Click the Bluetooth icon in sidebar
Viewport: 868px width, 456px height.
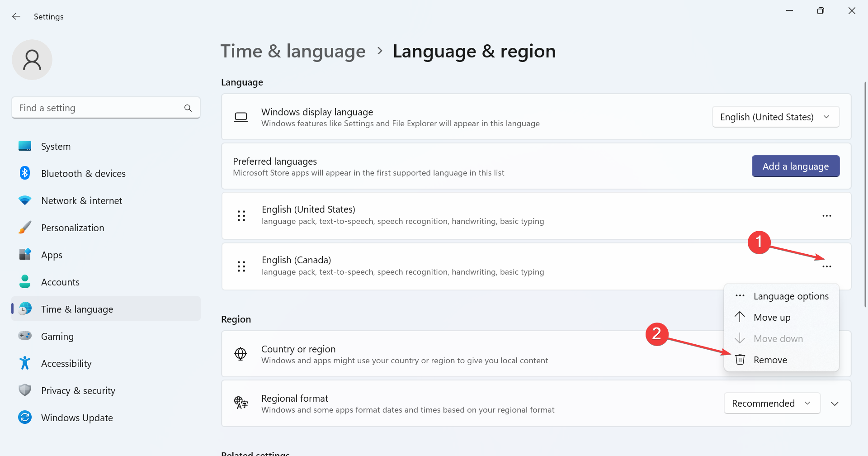[25, 173]
